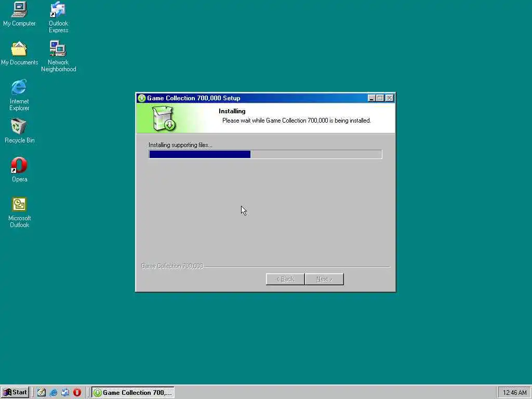This screenshot has width=532, height=399.
Task: Close the Game Collection Setup window
Action: 390,98
